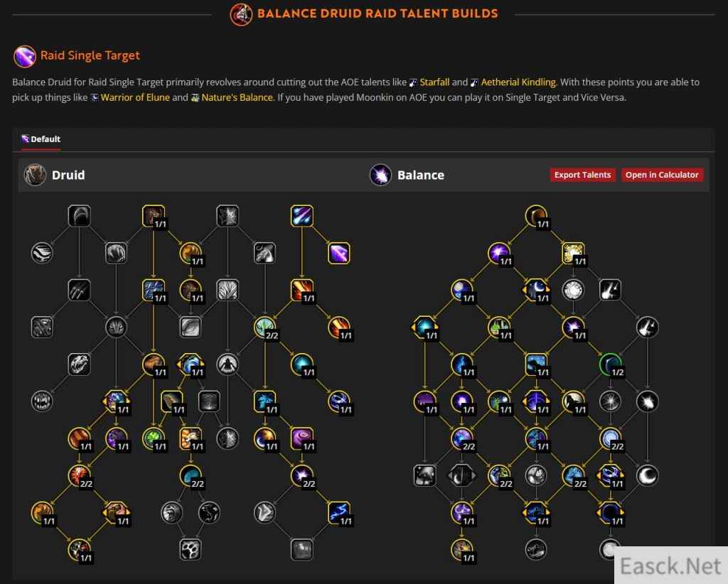
Task: Click the Druid class icon in the header
Action: tap(35, 175)
